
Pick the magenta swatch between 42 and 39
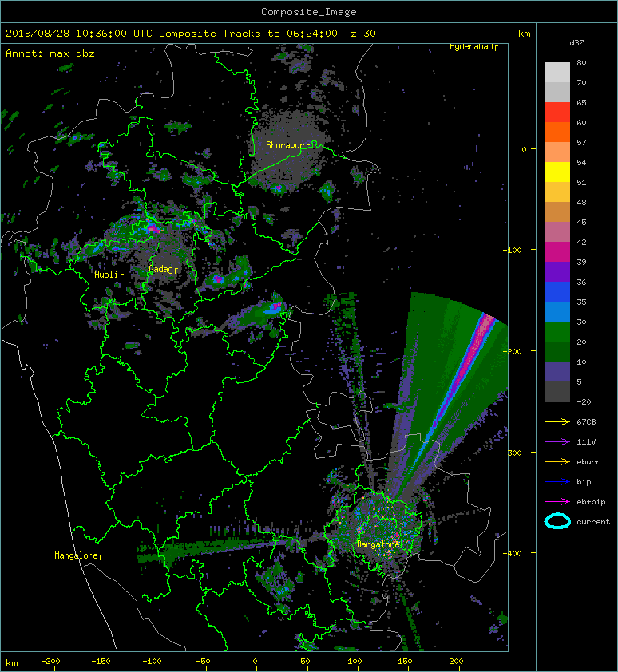(x=557, y=252)
